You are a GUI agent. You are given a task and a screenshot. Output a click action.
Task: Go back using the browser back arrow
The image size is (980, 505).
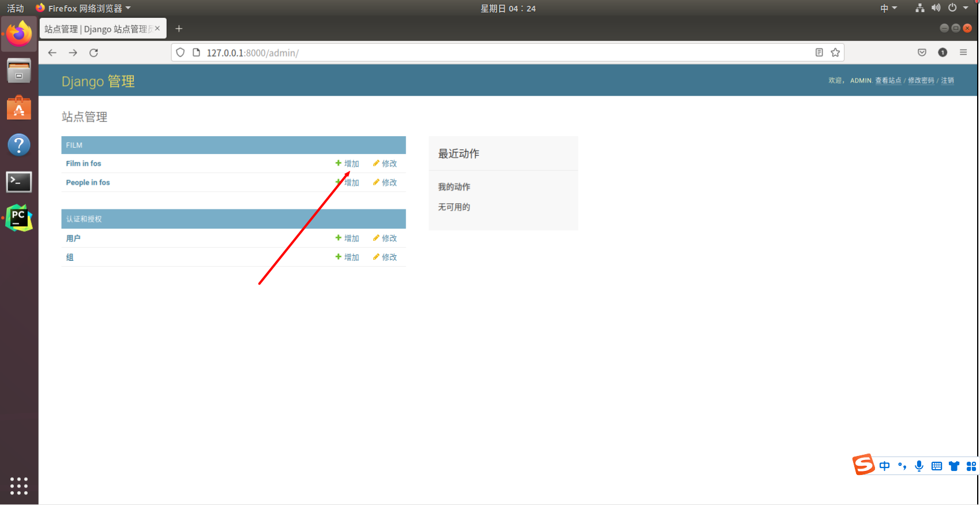[52, 53]
